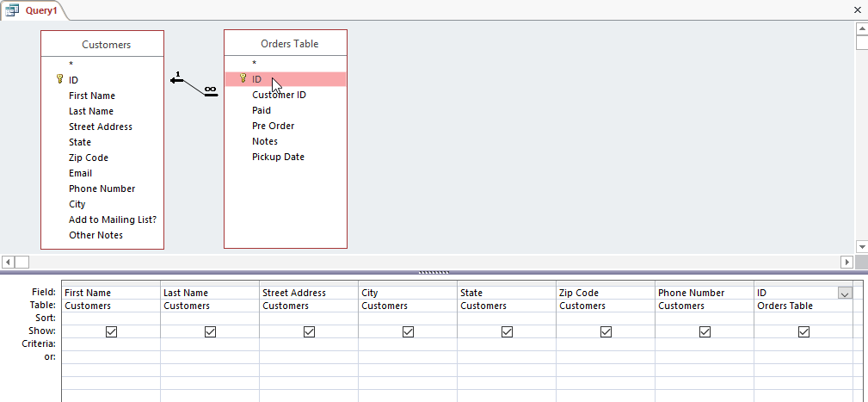The height and width of the screenshot is (402, 868).
Task: Click the Query1 tab's query icon
Action: pyautogui.click(x=12, y=10)
